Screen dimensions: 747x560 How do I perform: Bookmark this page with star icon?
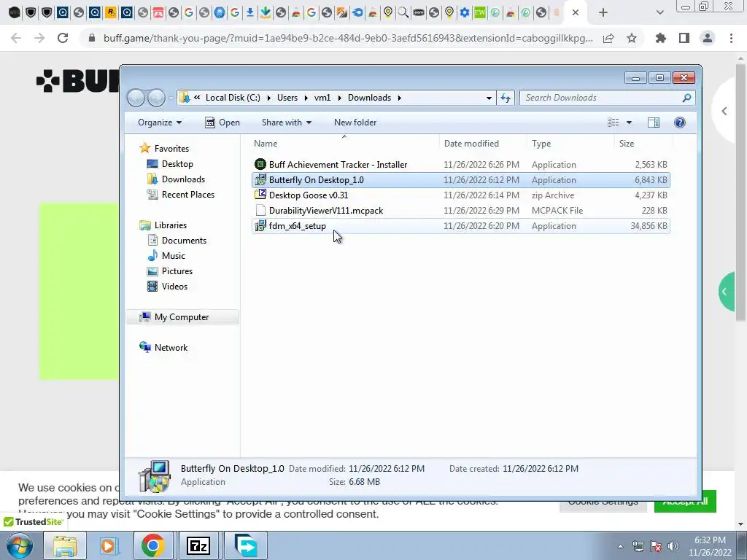[632, 38]
